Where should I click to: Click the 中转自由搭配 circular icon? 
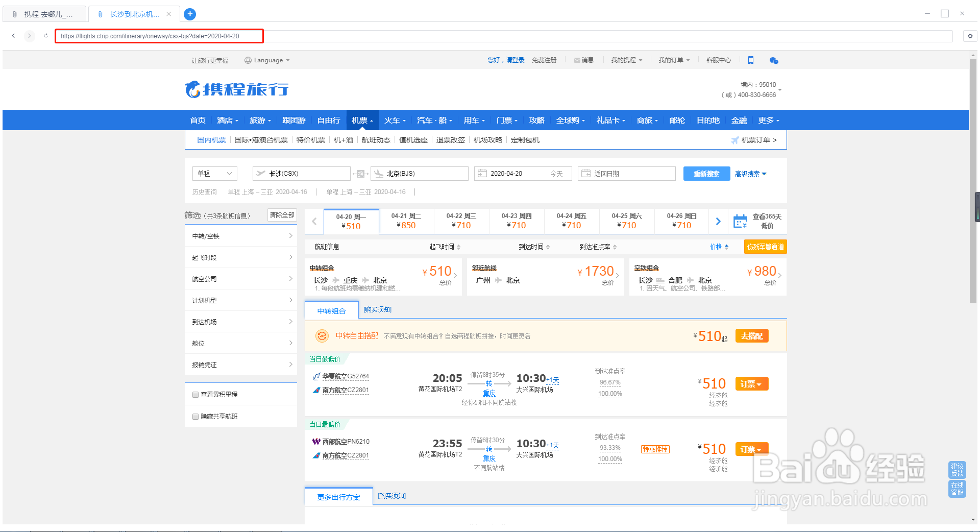[322, 335]
